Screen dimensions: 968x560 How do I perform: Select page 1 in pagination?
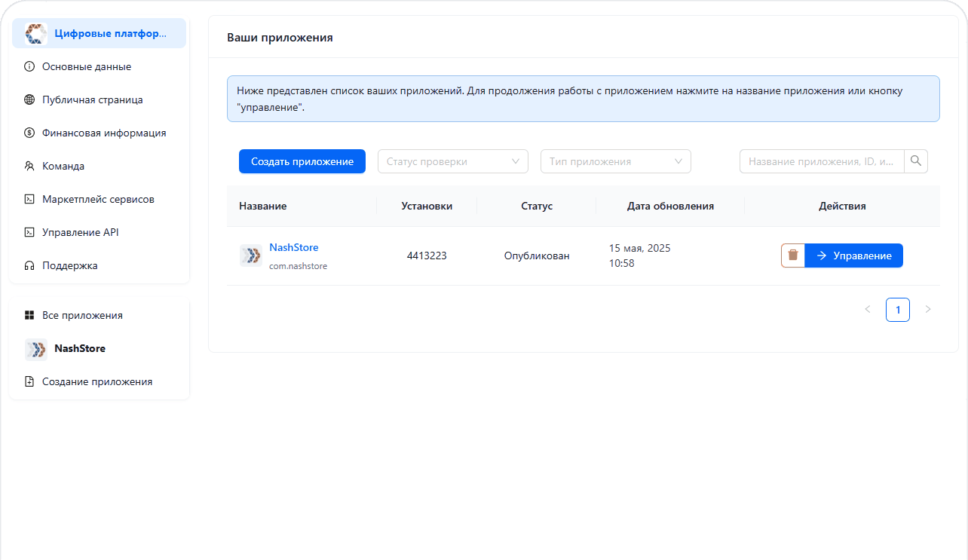point(898,310)
